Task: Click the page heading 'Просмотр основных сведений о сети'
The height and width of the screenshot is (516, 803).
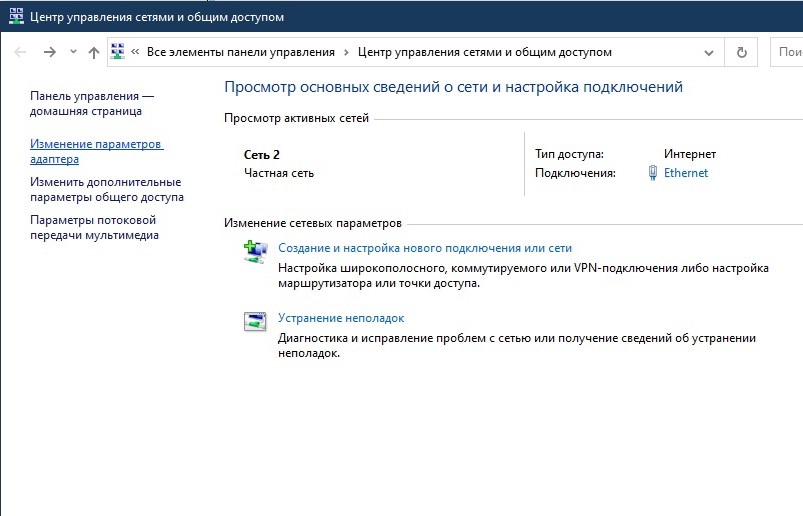Action: [454, 87]
